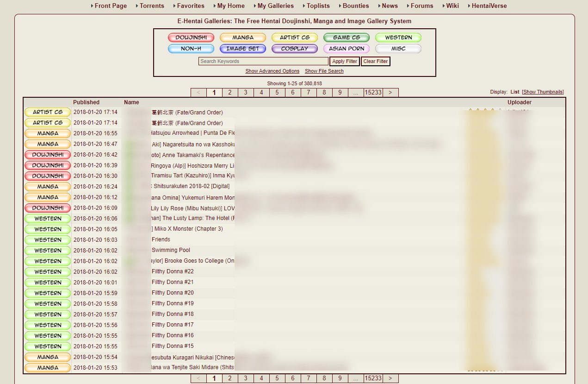
Task: Click the Western badge in the 16:01 row
Action: tap(48, 283)
